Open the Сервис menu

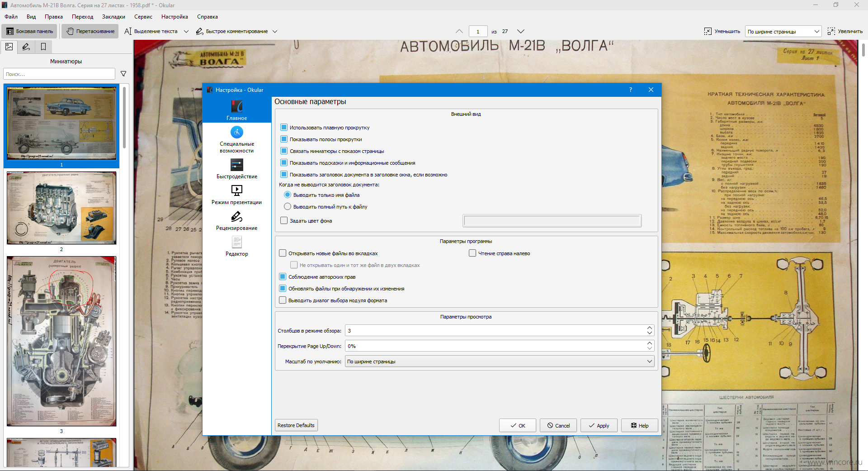point(143,17)
